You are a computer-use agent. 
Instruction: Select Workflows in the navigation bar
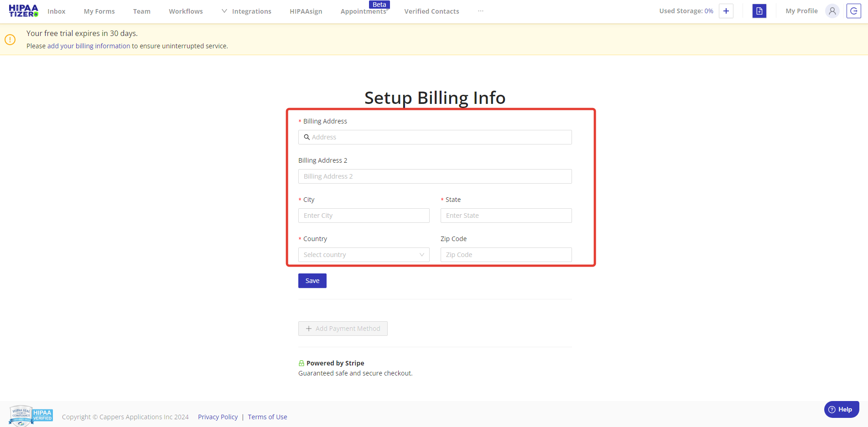click(x=185, y=11)
